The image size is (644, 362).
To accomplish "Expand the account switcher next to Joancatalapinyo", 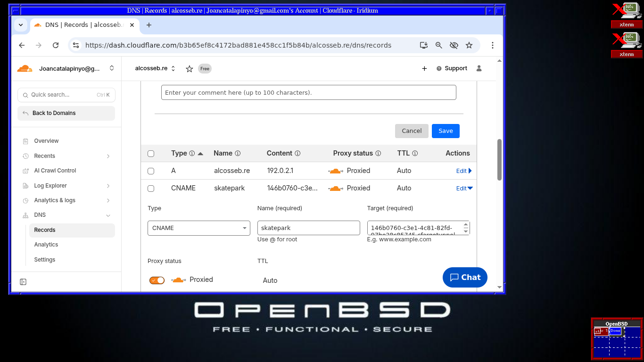I will tap(112, 68).
